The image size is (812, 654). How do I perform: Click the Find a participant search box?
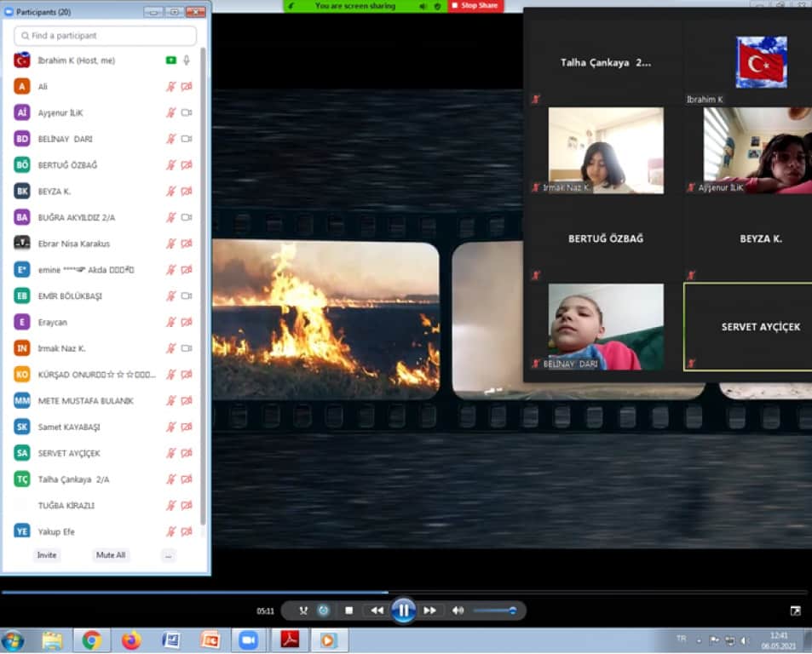(106, 36)
